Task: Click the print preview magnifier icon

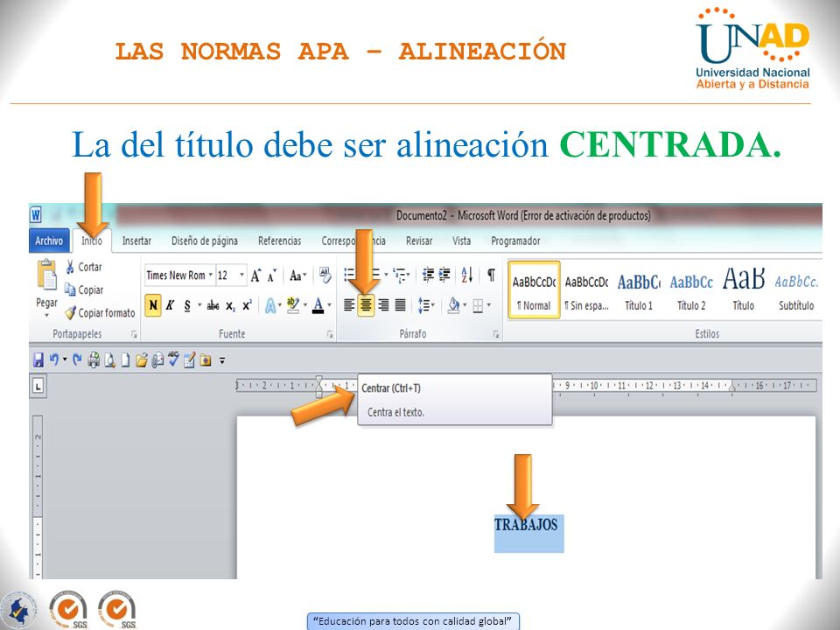Action: click(x=110, y=360)
